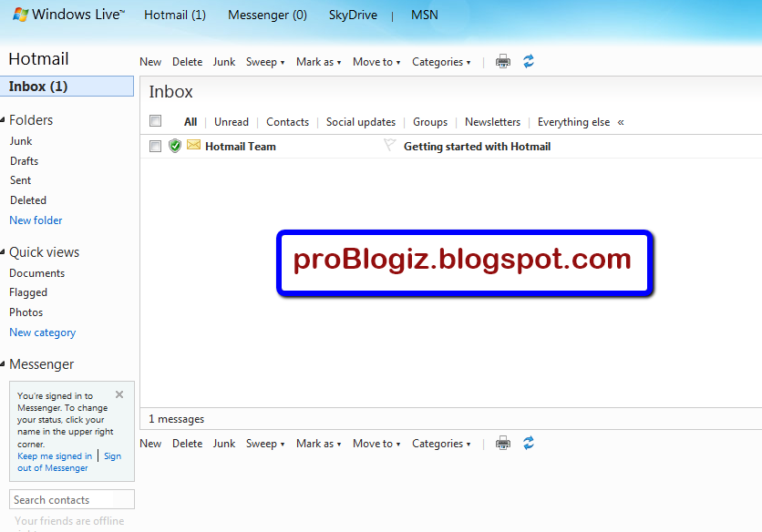Open the Deleted folder

point(28,200)
